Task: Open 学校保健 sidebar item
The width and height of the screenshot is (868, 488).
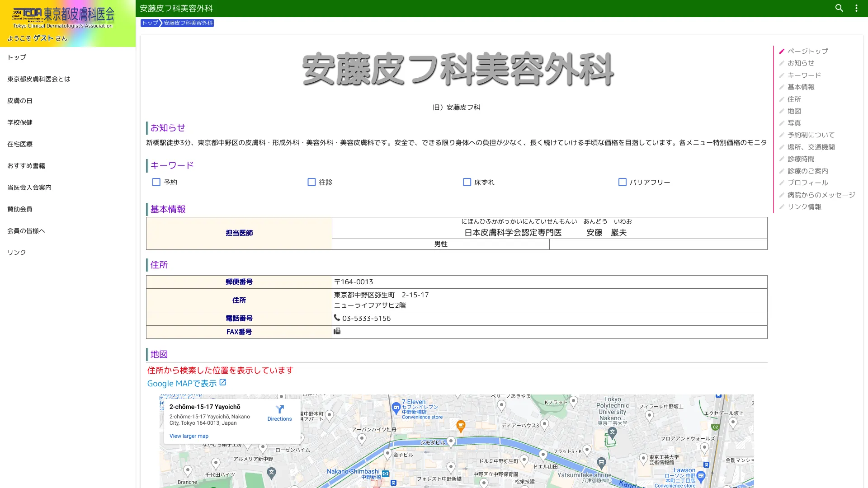Action: click(x=68, y=122)
